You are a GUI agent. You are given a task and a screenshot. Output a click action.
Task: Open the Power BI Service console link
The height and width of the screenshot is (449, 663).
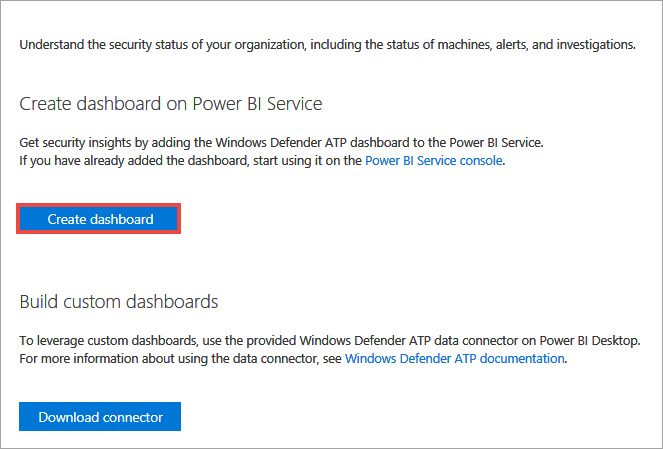[434, 160]
